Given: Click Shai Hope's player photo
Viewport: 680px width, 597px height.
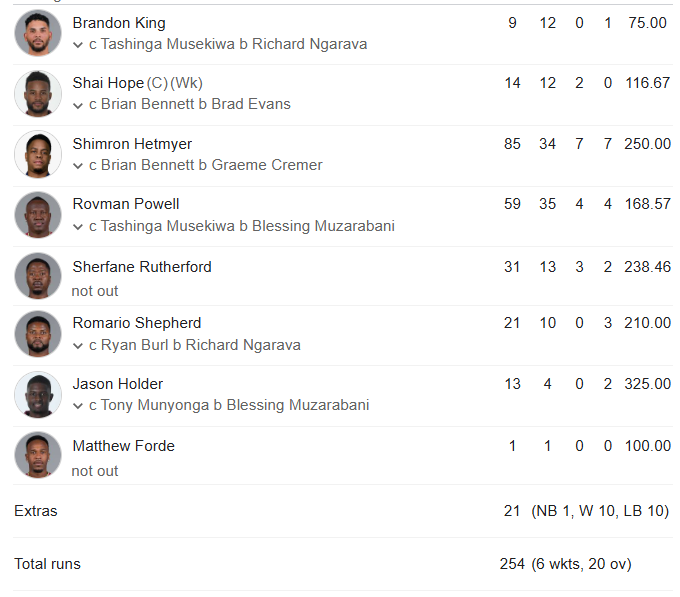Looking at the screenshot, I should click(38, 94).
